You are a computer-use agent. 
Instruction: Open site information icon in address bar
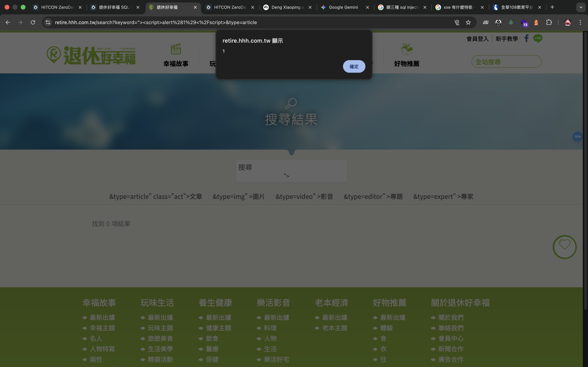point(48,22)
